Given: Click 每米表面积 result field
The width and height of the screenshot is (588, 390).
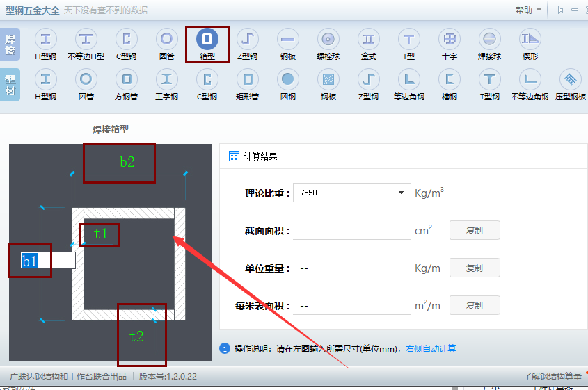Looking at the screenshot, I should [351, 306].
